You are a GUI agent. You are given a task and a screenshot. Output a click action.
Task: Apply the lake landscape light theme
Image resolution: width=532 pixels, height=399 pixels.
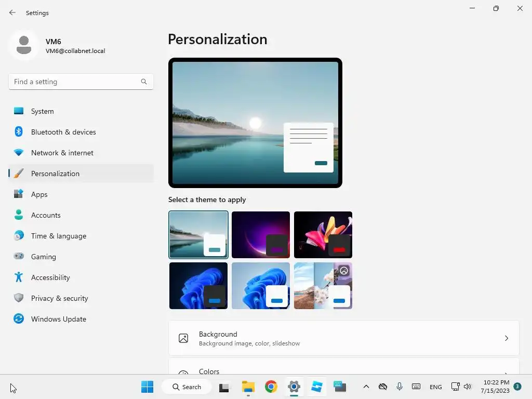click(x=198, y=235)
